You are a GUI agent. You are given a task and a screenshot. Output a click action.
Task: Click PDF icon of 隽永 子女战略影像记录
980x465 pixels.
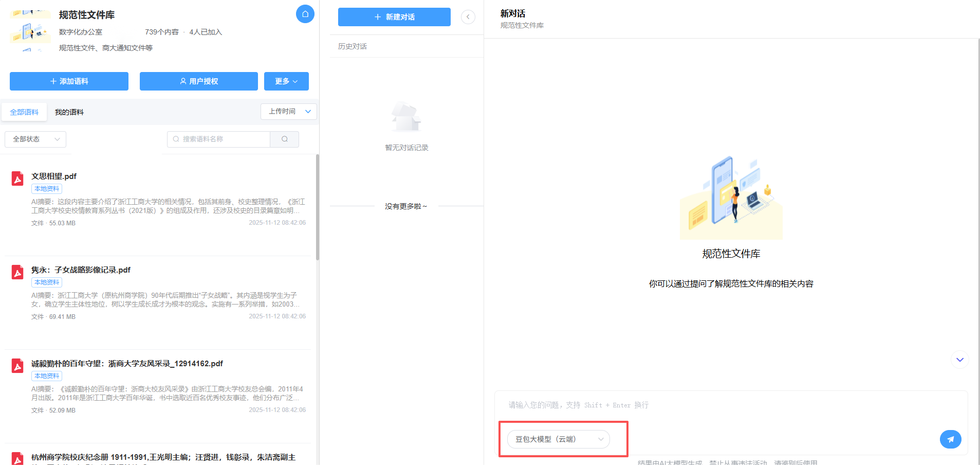[x=17, y=272]
